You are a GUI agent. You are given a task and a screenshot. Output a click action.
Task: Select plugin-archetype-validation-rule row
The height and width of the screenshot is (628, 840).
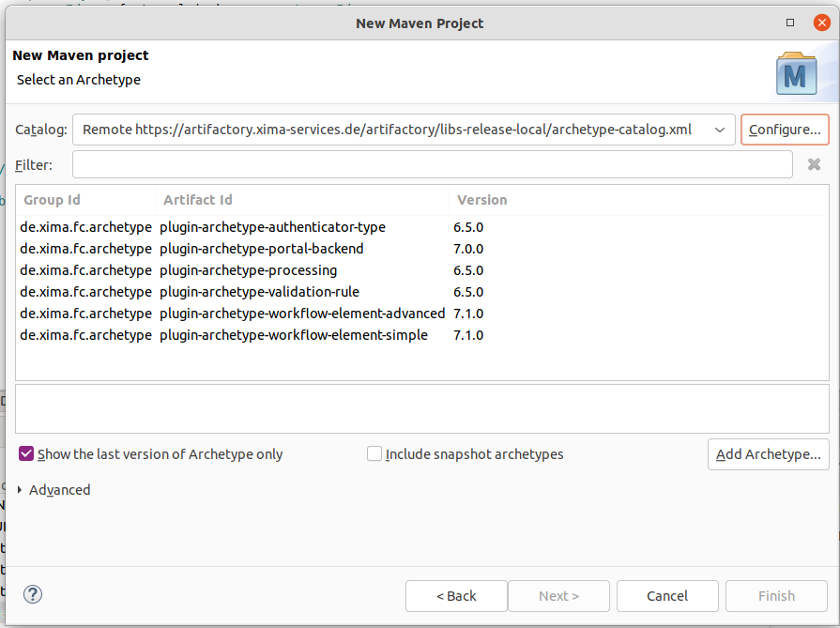pos(422,292)
